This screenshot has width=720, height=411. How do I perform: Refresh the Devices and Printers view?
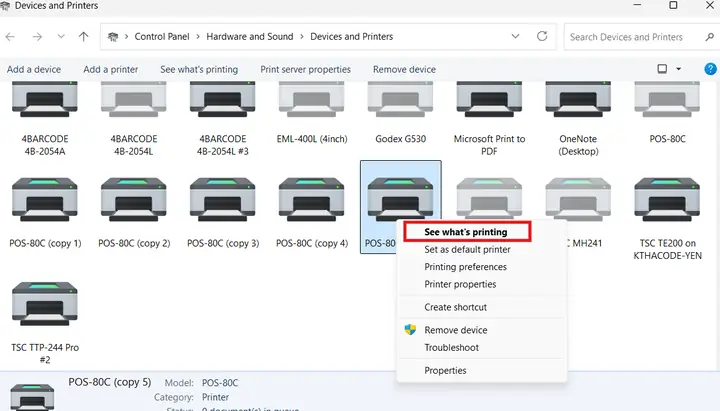(x=542, y=36)
